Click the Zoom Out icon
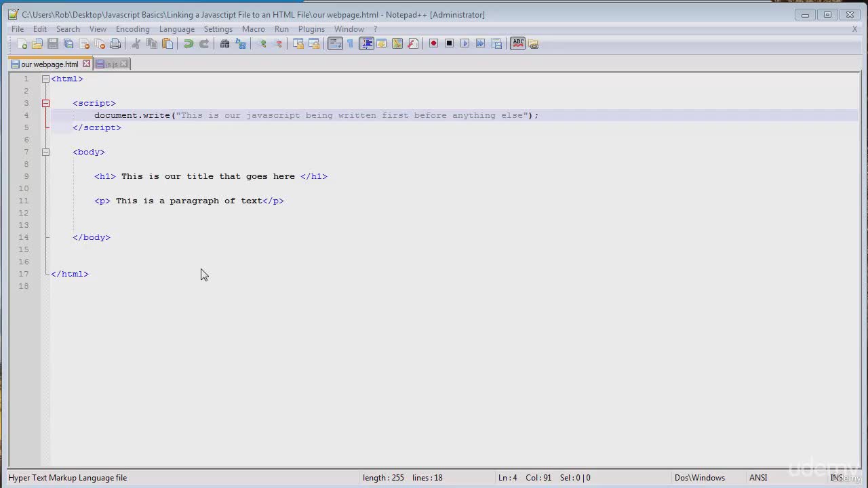 click(277, 43)
